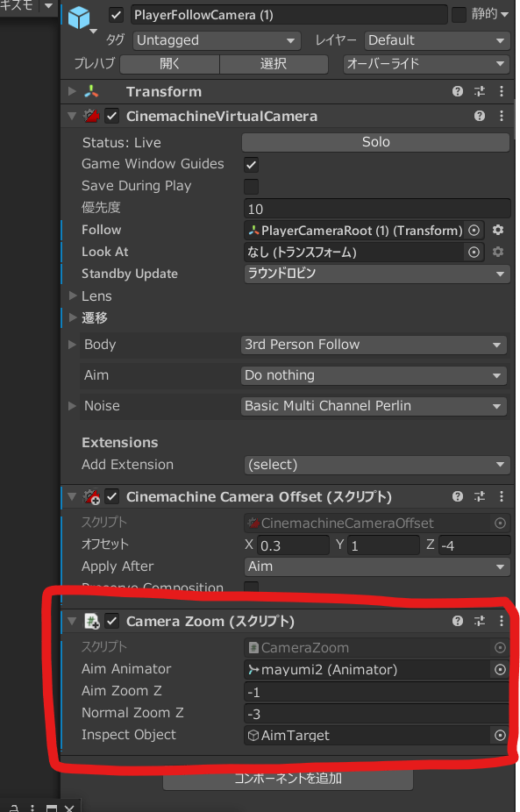Collapse the Camera Zoom script component
This screenshot has height=812, width=520.
coord(72,621)
